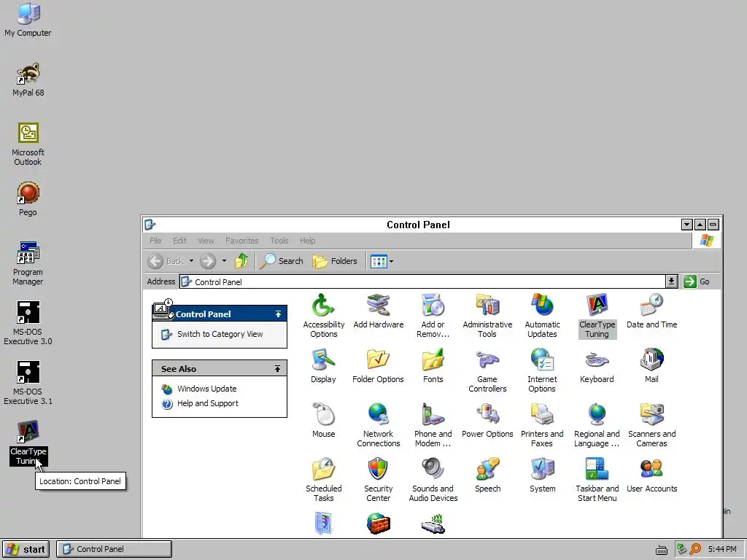Click Control Panel taskbar button
Image resolution: width=747 pixels, height=560 pixels.
coord(114,549)
